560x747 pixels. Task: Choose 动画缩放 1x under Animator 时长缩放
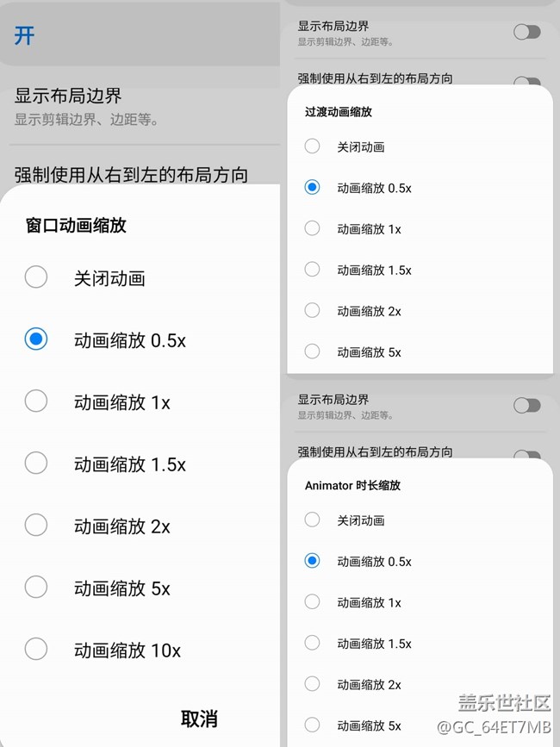click(313, 602)
